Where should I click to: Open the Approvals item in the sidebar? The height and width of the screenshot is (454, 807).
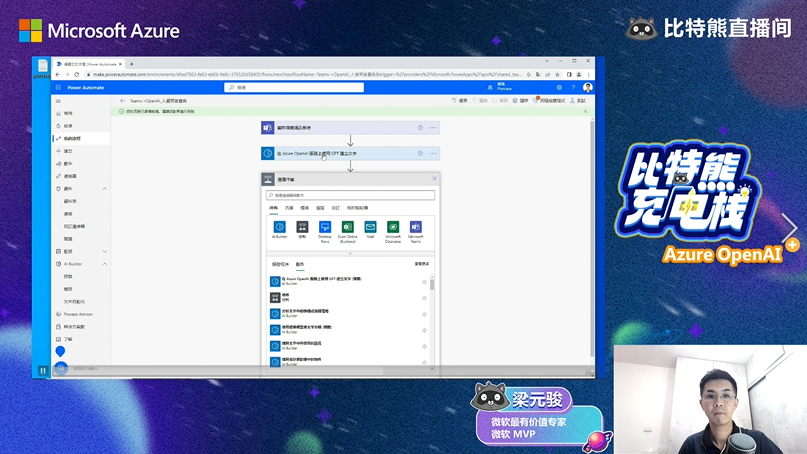pos(65,126)
